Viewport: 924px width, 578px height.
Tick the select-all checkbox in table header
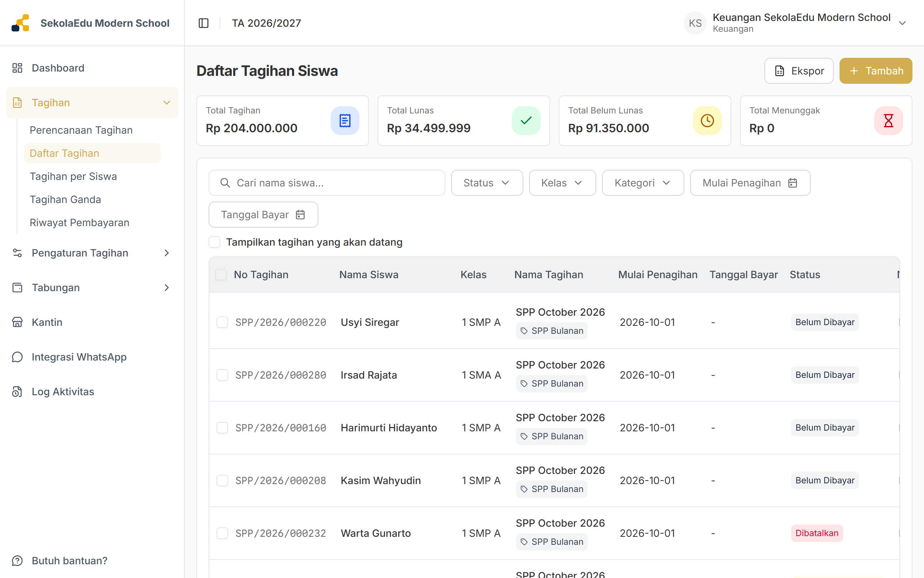[x=221, y=275]
